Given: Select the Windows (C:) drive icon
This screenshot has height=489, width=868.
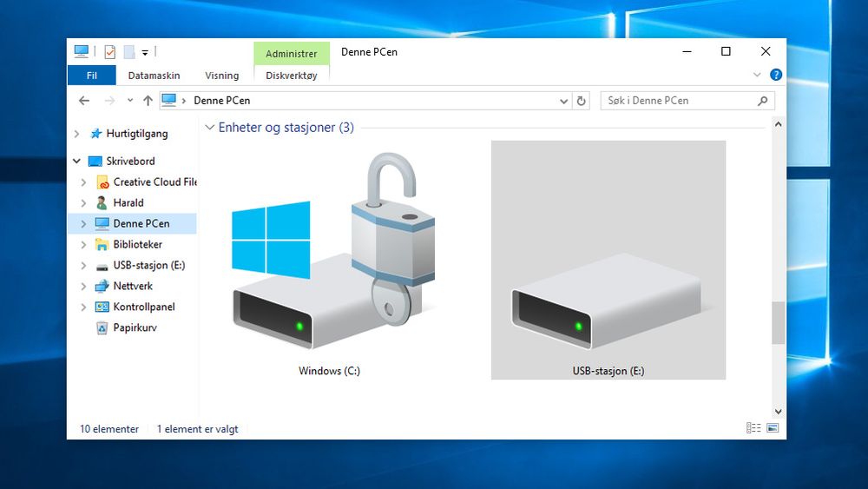Looking at the screenshot, I should tap(333, 251).
